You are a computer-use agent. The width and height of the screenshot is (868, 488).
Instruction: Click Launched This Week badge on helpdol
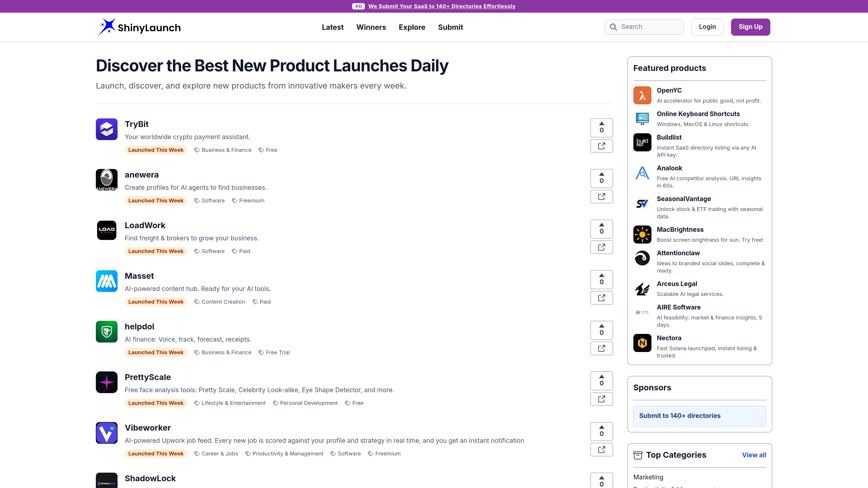(x=156, y=353)
